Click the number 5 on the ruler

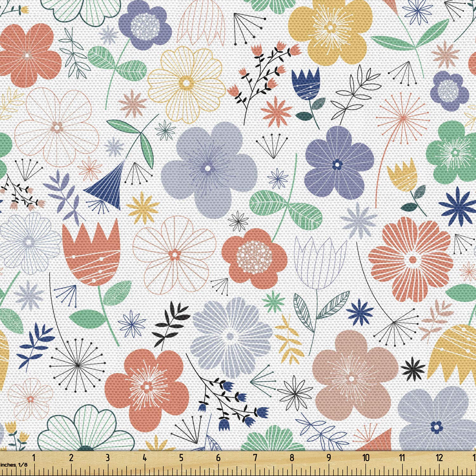tap(181, 457)
